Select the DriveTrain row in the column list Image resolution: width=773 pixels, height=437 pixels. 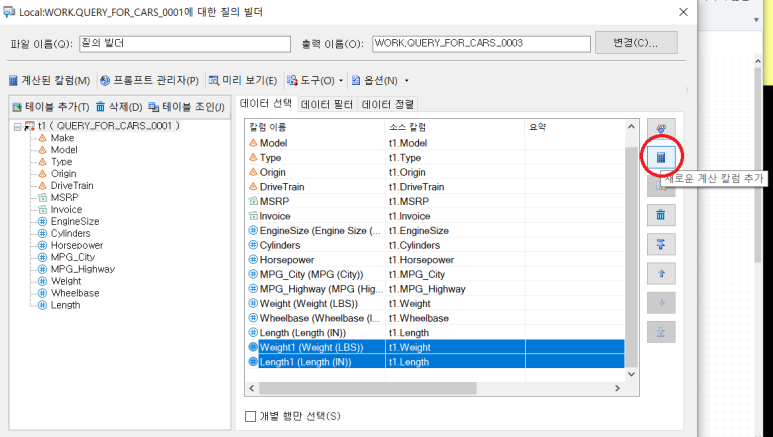pos(435,187)
